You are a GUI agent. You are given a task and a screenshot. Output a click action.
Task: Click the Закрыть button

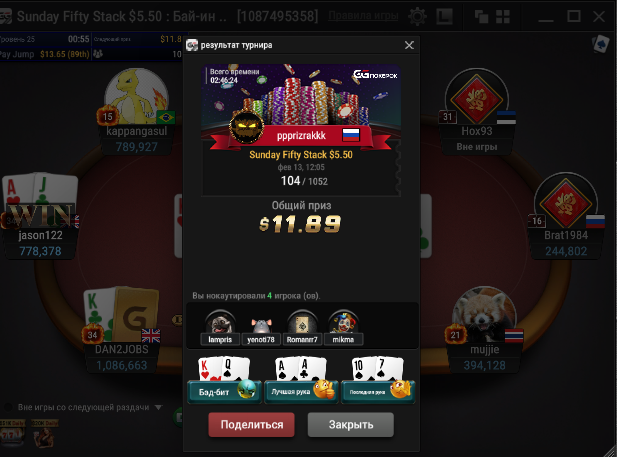[351, 425]
